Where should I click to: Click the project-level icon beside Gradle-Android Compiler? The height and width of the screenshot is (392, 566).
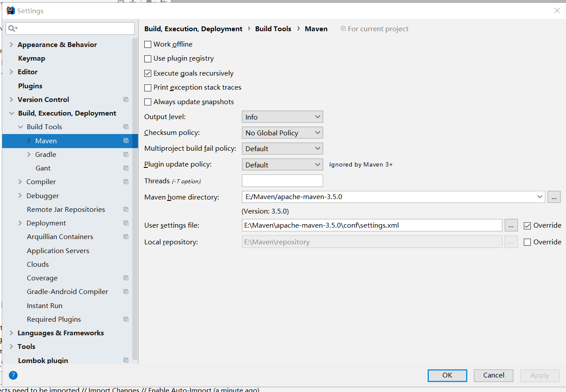click(x=126, y=292)
